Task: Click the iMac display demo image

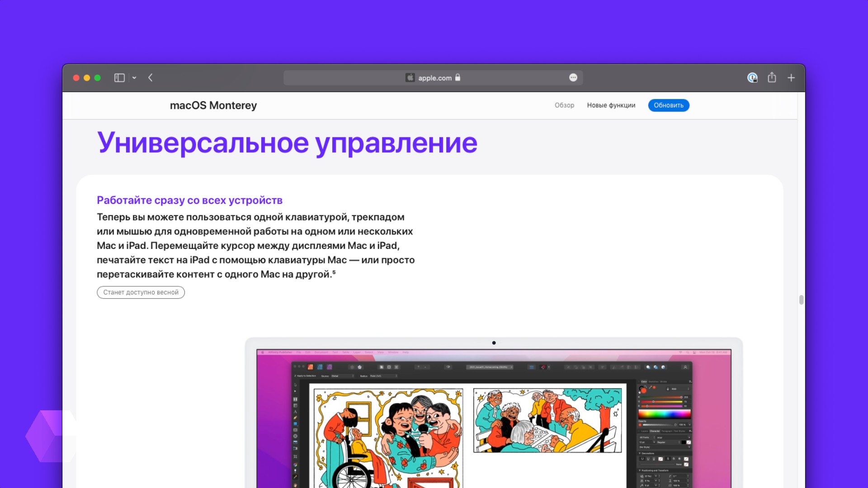Action: [x=494, y=413]
